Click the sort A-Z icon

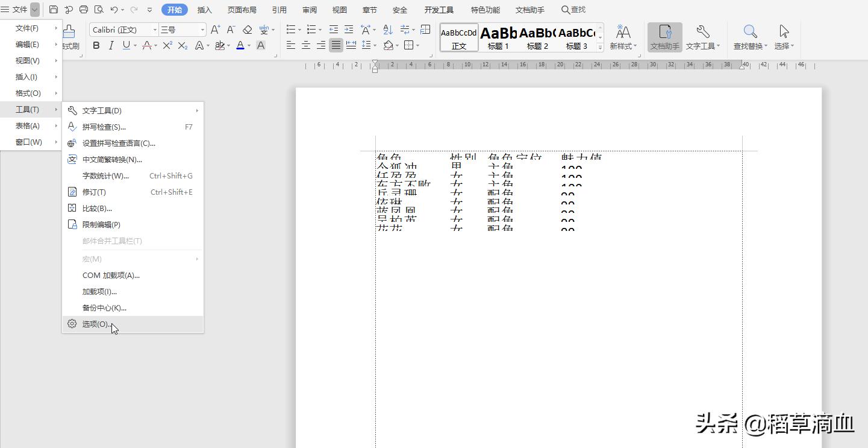tap(388, 30)
